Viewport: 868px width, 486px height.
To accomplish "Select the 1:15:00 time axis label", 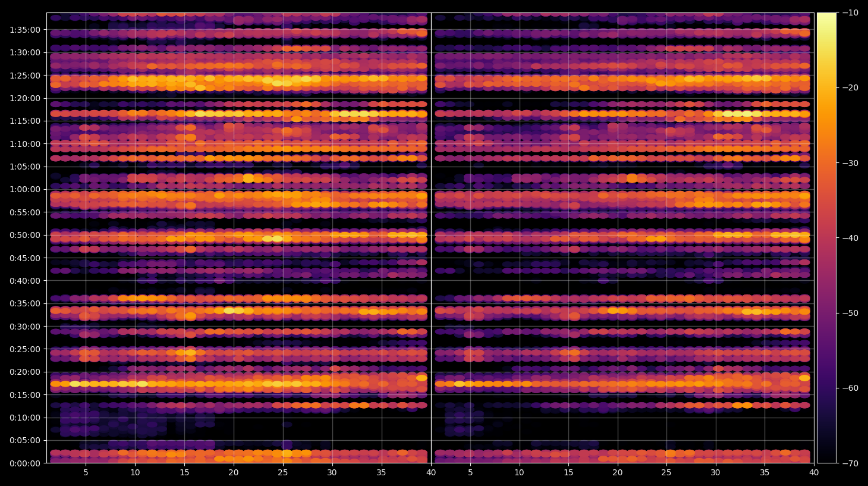I will [25, 121].
